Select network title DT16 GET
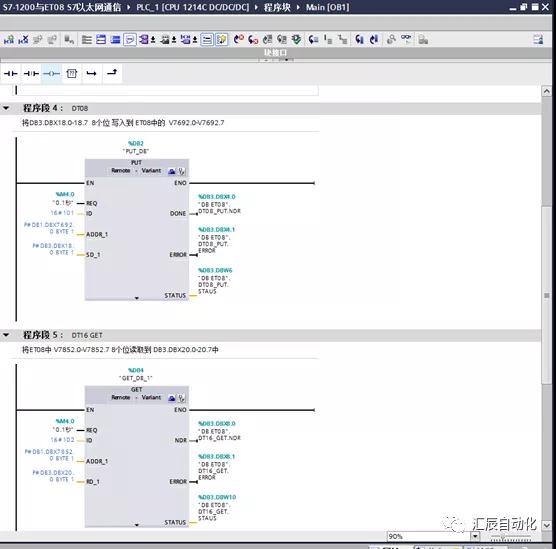This screenshot has height=549, width=556. click(x=87, y=335)
